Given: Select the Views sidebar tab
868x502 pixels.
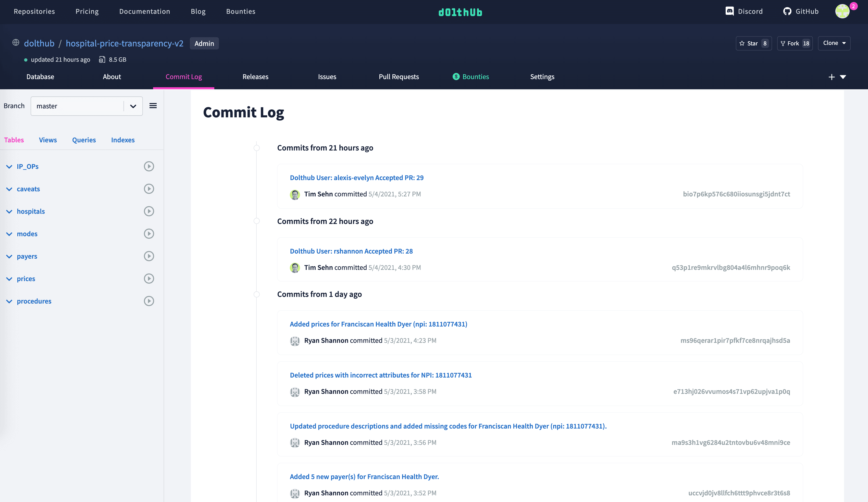Looking at the screenshot, I should 48,140.
